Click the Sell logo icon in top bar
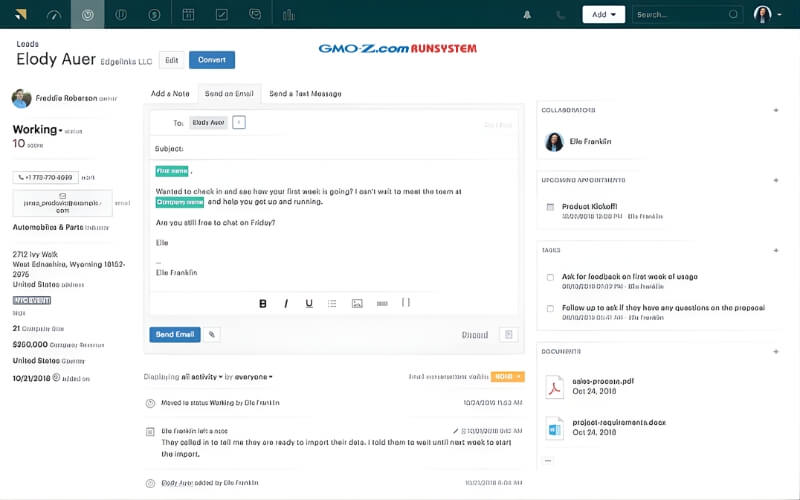The image size is (800, 500). [x=20, y=14]
